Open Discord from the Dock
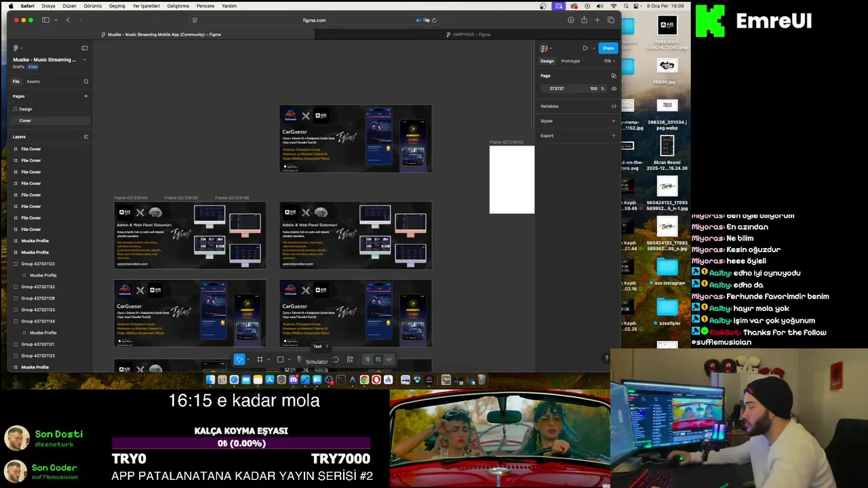The image size is (868, 488). pyautogui.click(x=294, y=380)
